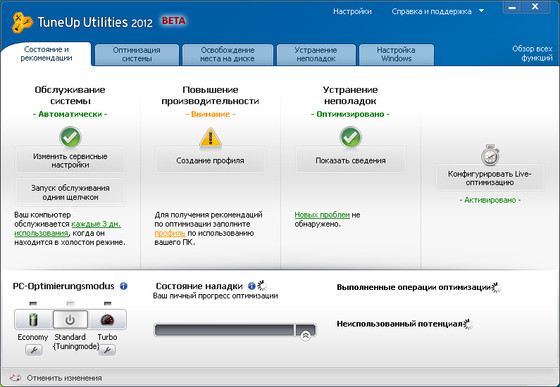Viewport: 560px width, 387px height.
Task: Click the TuneUp Utilities logo icon
Action: click(22, 22)
